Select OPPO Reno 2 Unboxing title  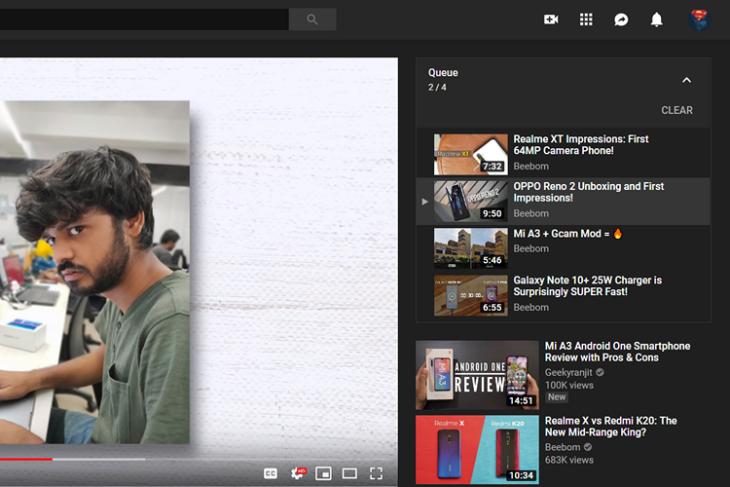click(588, 192)
